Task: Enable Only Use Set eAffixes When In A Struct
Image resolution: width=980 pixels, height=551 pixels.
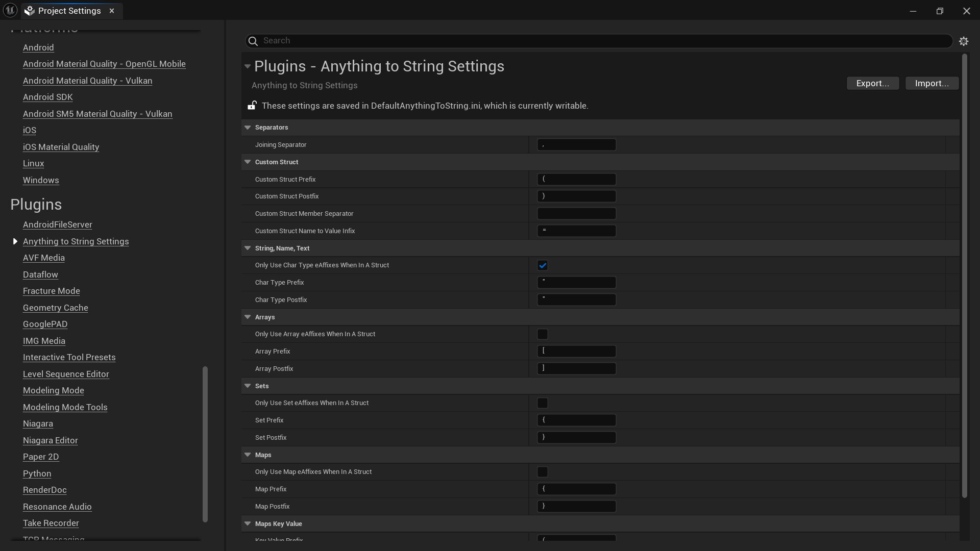Action: [543, 403]
